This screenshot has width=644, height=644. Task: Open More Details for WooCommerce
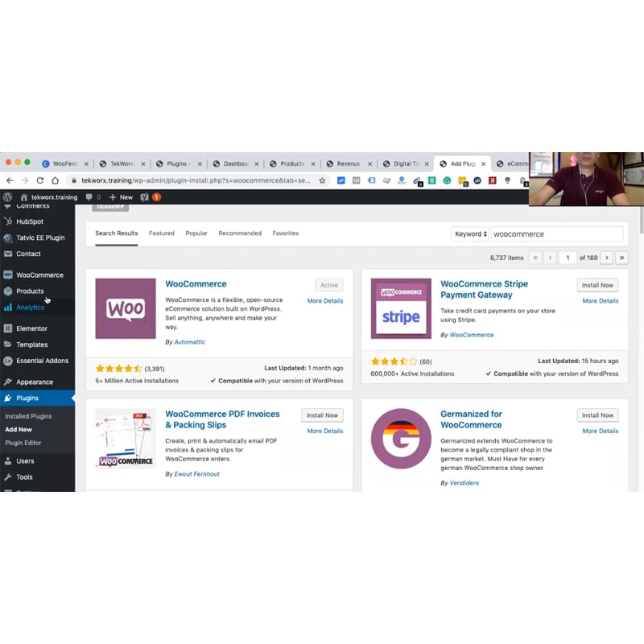click(x=325, y=301)
